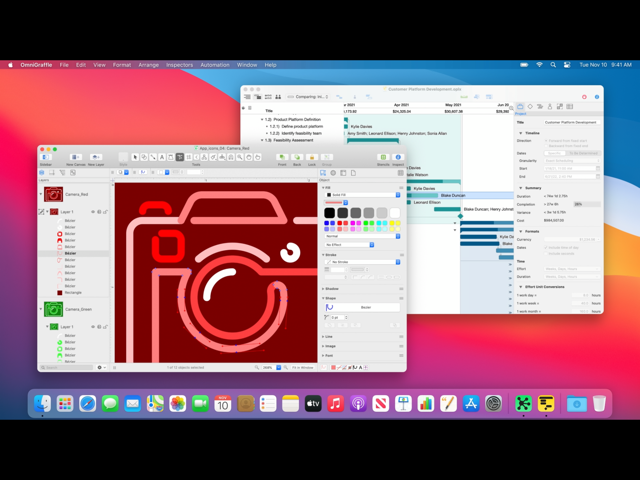This screenshot has width=640, height=480.
Task: Click Project inspector icon in OmniPlan window
Action: pos(520,107)
